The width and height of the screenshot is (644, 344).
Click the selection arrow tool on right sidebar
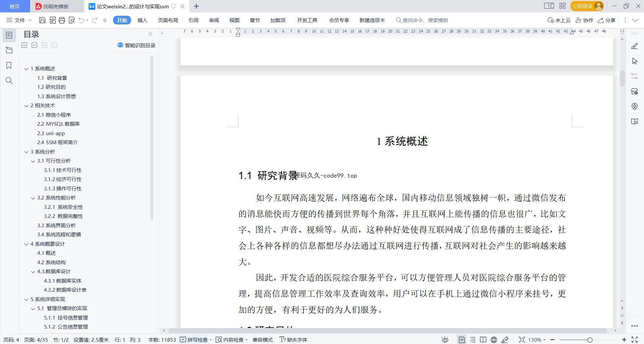[x=634, y=61]
